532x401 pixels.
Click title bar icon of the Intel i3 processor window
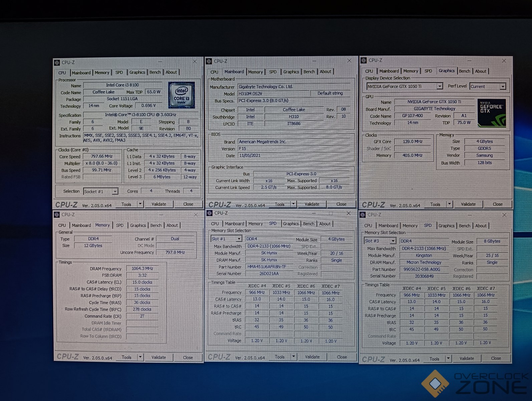click(57, 62)
